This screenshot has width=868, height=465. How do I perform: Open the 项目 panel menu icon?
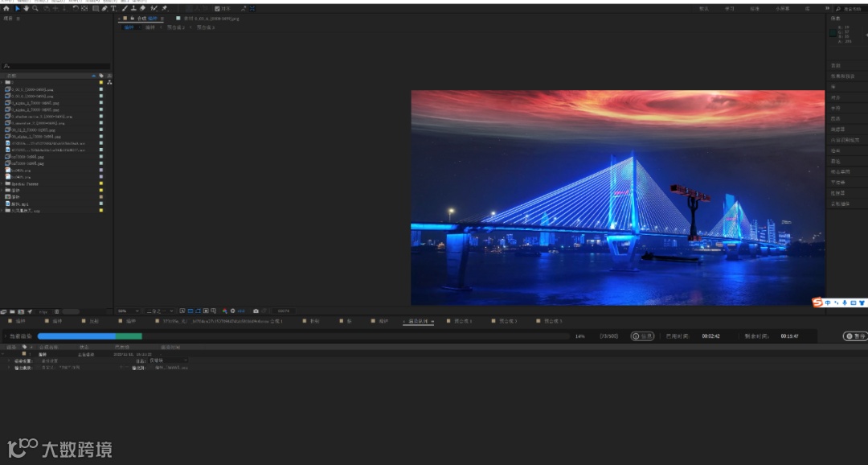pos(18,19)
